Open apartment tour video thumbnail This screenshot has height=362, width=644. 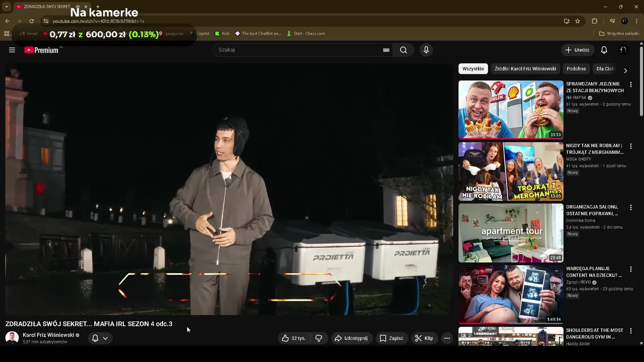coord(511,233)
